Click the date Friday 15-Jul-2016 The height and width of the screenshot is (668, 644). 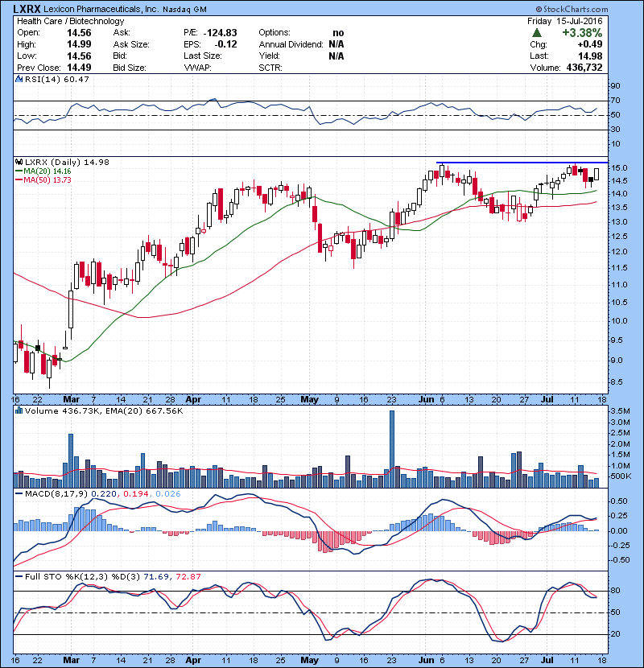pos(565,21)
